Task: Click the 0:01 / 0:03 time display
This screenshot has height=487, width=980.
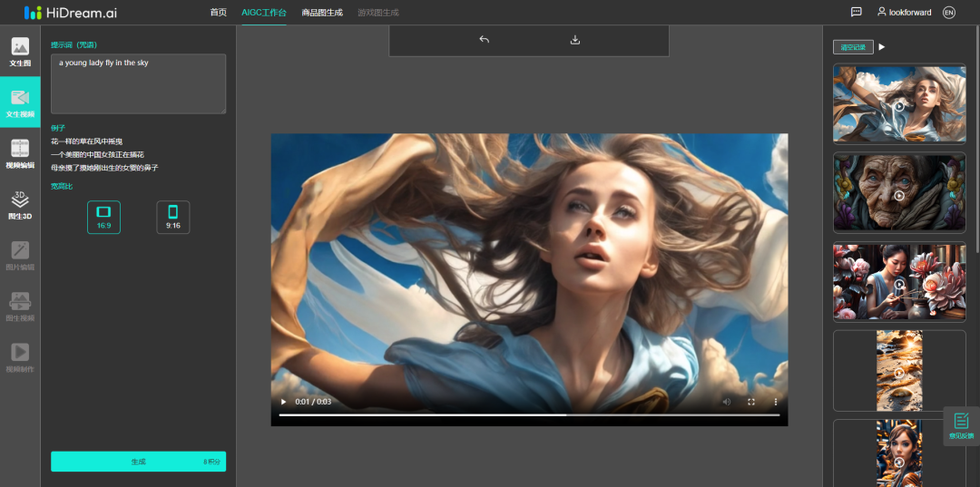Action: click(x=313, y=402)
